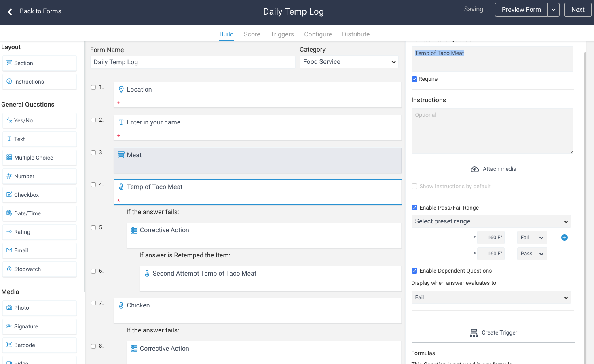Add a Barcode media field
Screen dimensions: 594x364
click(x=39, y=345)
